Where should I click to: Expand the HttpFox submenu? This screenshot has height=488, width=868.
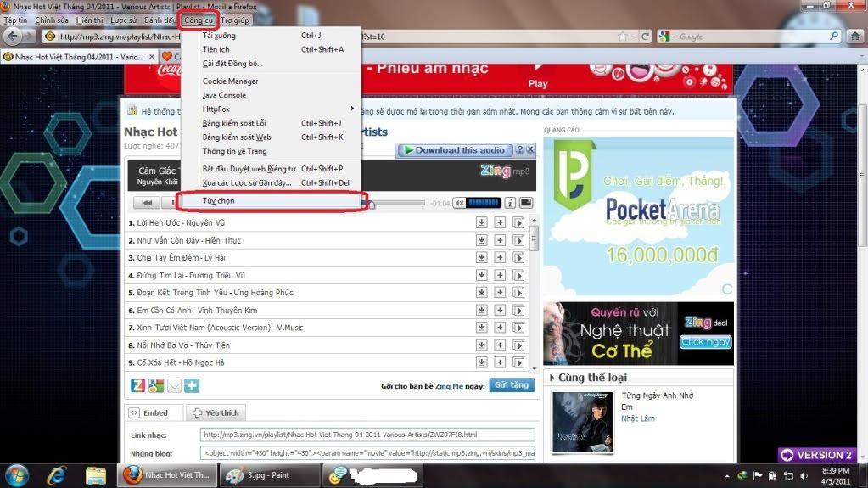[272, 109]
